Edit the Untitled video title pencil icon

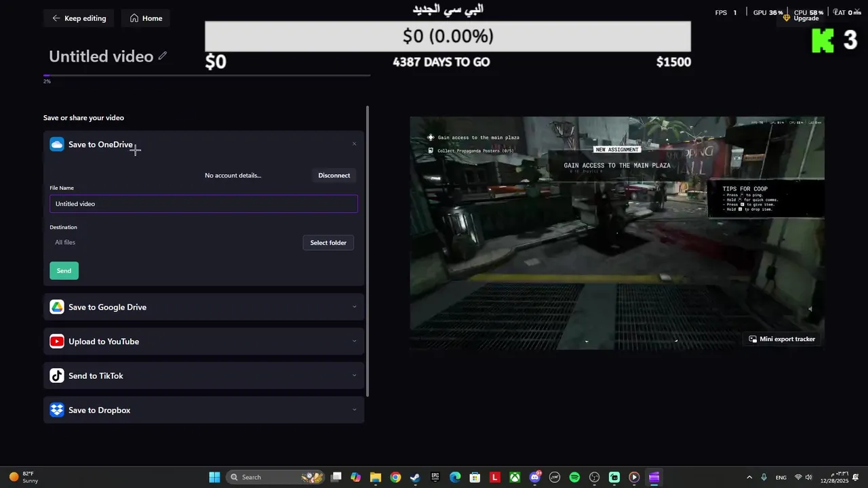(x=163, y=56)
